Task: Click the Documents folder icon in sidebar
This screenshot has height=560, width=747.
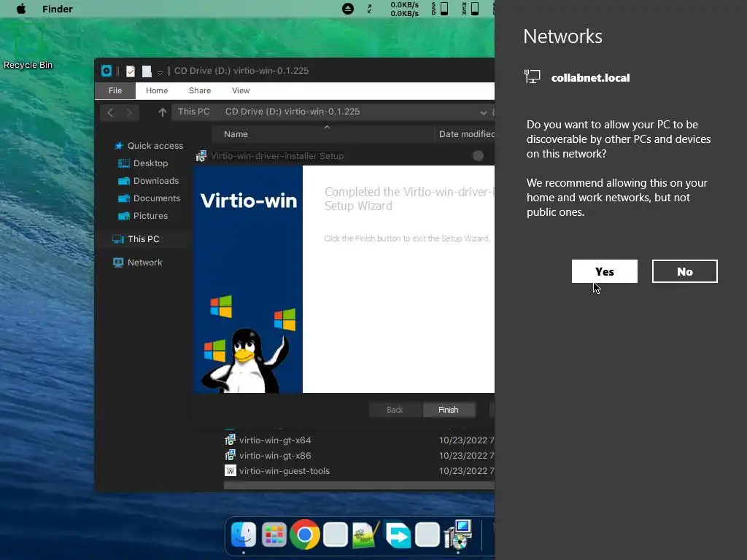Action: tap(124, 198)
